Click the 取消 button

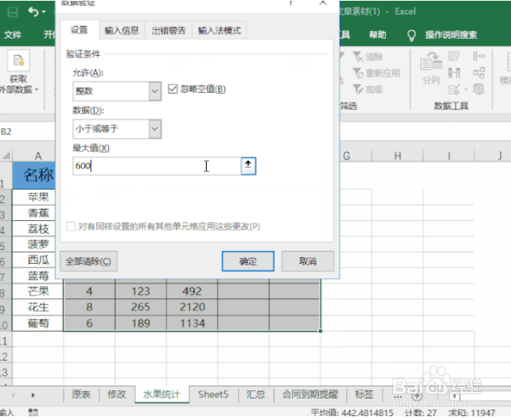(x=307, y=261)
